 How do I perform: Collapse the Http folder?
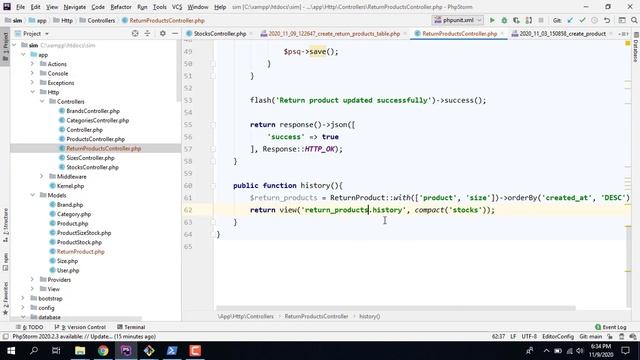click(32, 92)
